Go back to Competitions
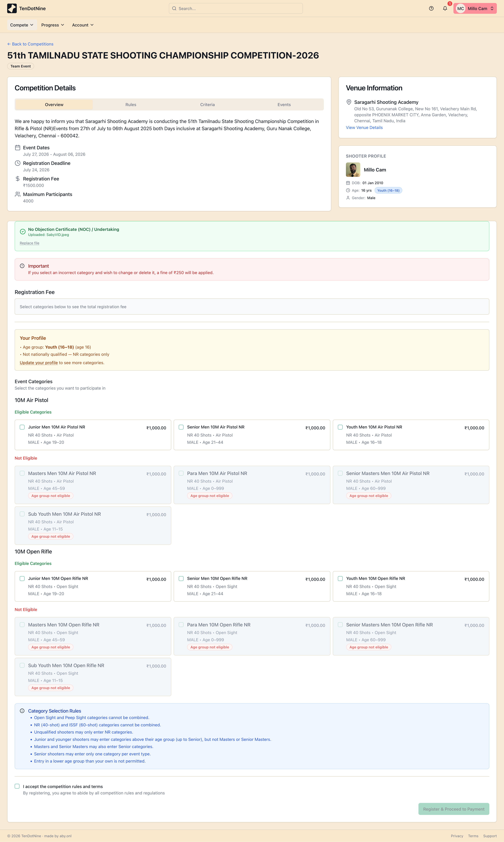 30,44
